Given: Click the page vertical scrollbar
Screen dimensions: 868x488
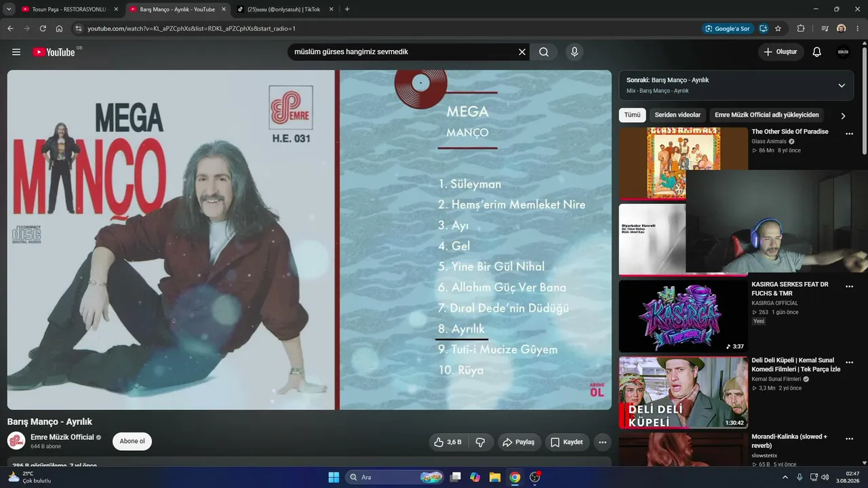Looking at the screenshot, I should point(865,100).
